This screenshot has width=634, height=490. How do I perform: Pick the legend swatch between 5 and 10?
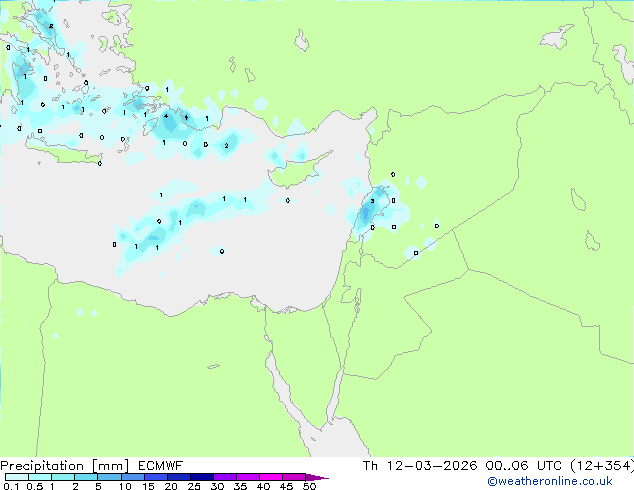(109, 477)
